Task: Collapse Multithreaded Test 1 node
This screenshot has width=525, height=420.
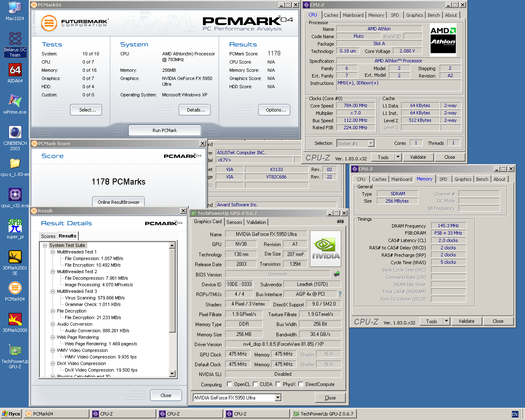Action: click(53, 252)
